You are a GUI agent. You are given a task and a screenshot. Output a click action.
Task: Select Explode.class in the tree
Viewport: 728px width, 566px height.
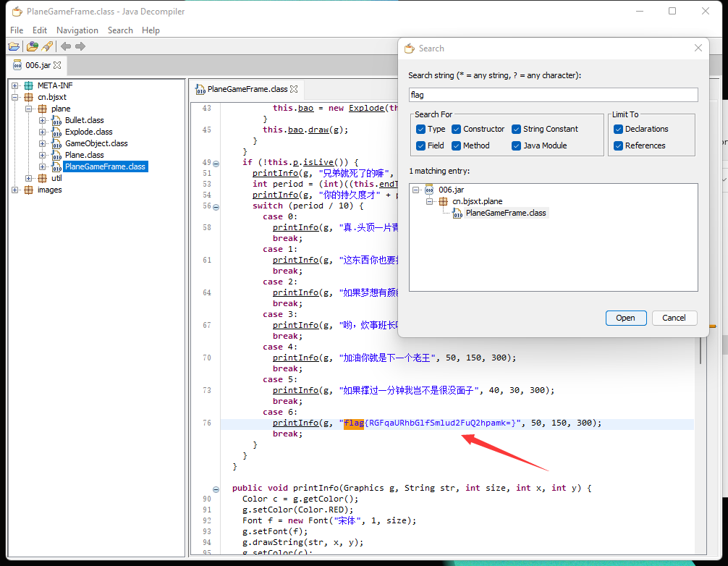[x=88, y=132]
